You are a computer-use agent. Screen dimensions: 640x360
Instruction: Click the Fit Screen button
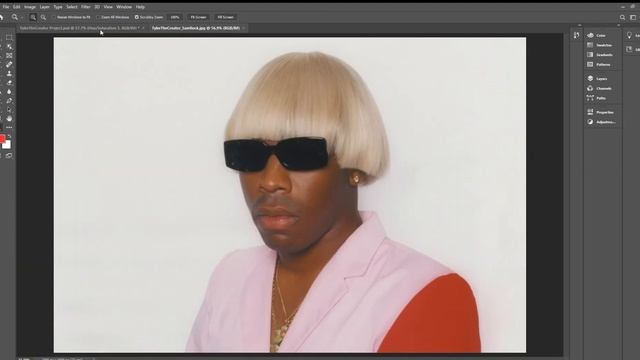point(198,17)
